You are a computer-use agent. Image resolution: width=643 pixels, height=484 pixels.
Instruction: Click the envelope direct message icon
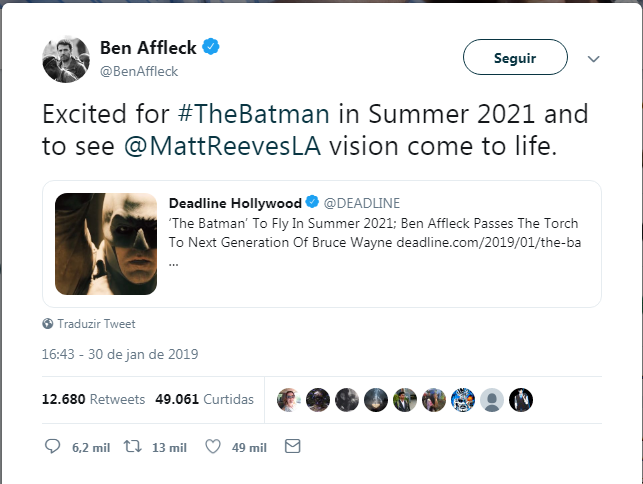(292, 446)
